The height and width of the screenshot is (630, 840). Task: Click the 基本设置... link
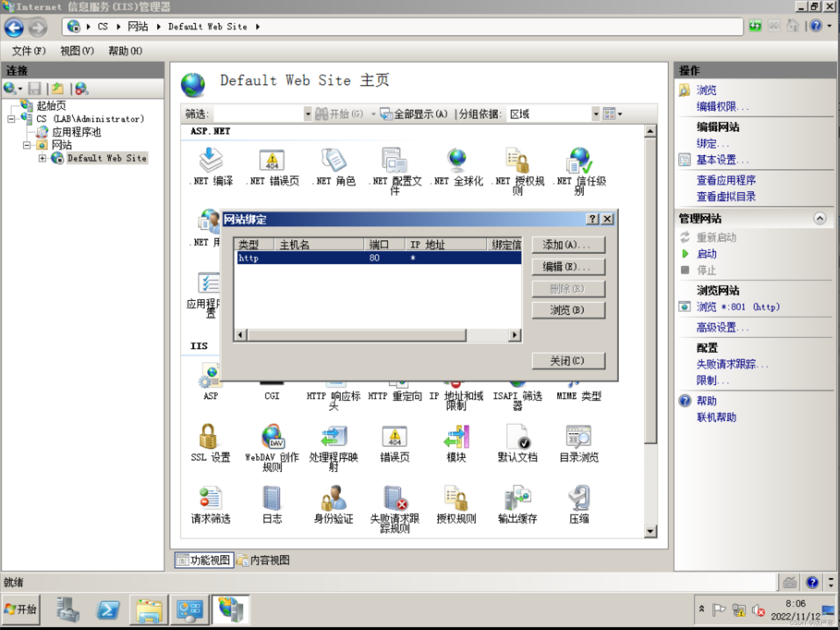pyautogui.click(x=722, y=160)
